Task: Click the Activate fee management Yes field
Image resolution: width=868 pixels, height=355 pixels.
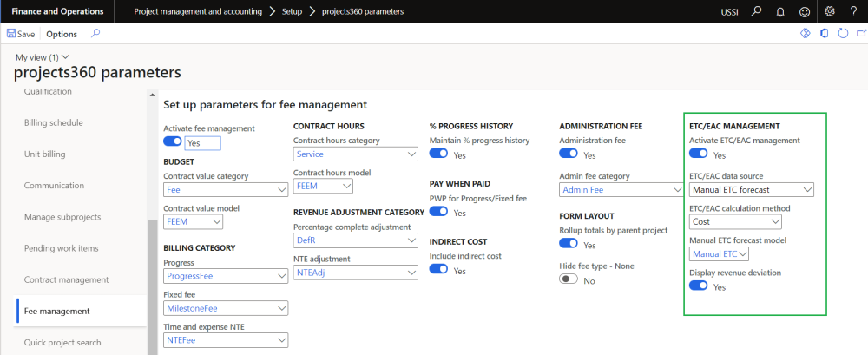Action: tap(203, 143)
